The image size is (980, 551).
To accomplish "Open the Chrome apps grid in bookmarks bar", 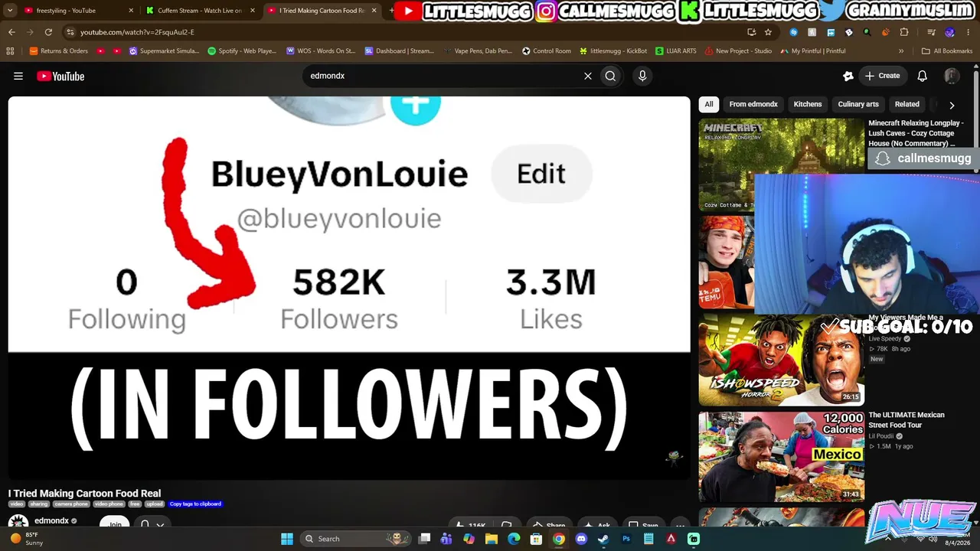I will coord(10,51).
